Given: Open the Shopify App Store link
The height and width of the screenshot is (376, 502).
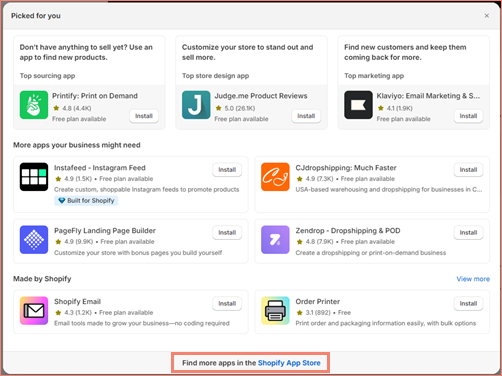Looking at the screenshot, I should pyautogui.click(x=289, y=363).
